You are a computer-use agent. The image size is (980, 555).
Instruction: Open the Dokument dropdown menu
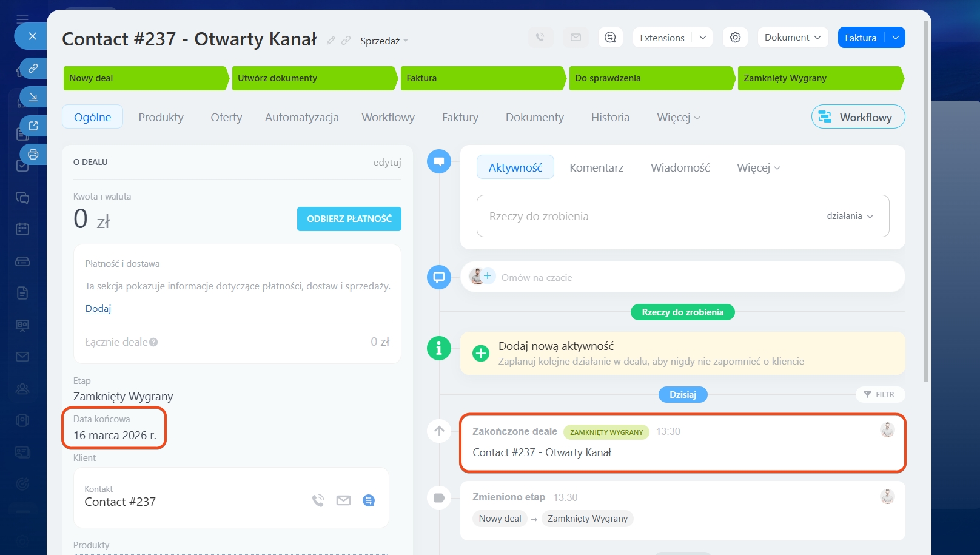pos(792,38)
